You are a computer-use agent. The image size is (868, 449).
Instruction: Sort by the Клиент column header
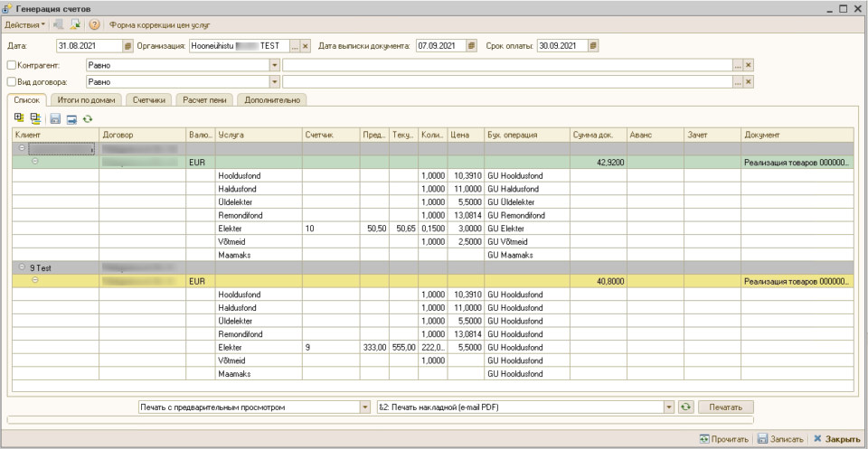point(55,135)
